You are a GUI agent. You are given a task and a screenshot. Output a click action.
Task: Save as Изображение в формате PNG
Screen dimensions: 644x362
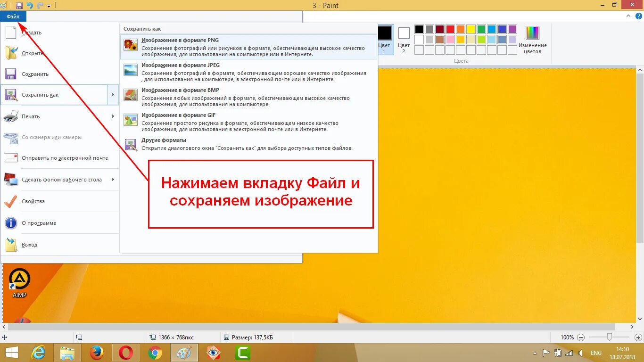tap(248, 47)
